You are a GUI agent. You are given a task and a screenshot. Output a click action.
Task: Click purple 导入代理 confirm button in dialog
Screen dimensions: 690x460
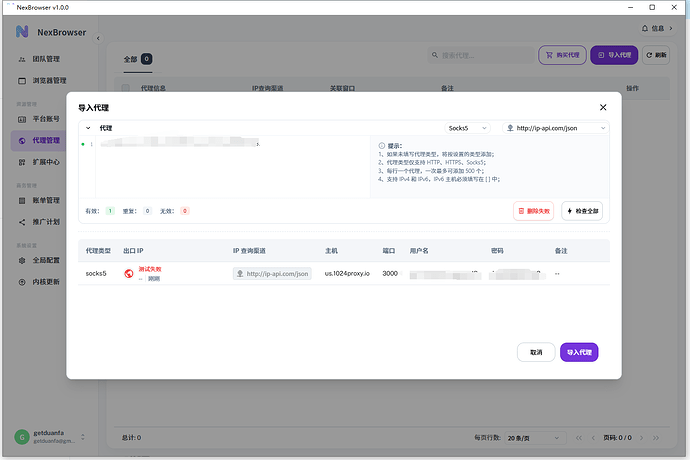[x=579, y=352]
